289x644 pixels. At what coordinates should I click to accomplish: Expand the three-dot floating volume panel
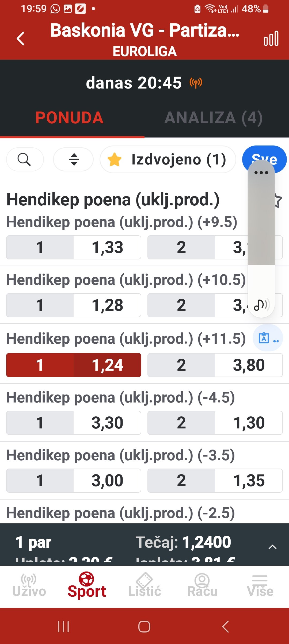click(x=261, y=172)
